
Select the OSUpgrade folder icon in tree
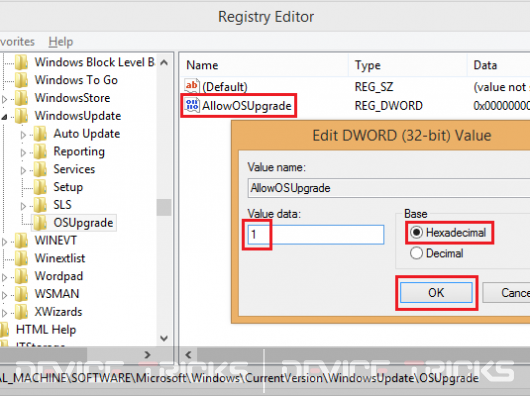tap(41, 222)
